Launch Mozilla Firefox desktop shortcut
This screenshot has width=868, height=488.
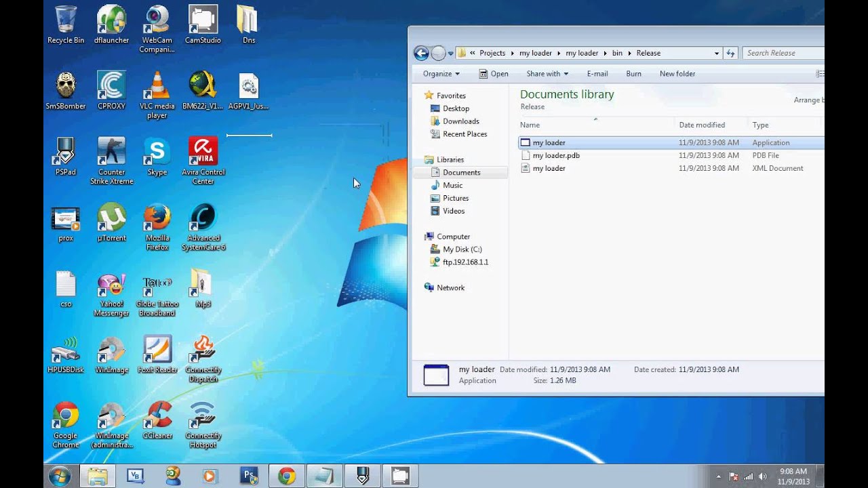[x=157, y=227]
